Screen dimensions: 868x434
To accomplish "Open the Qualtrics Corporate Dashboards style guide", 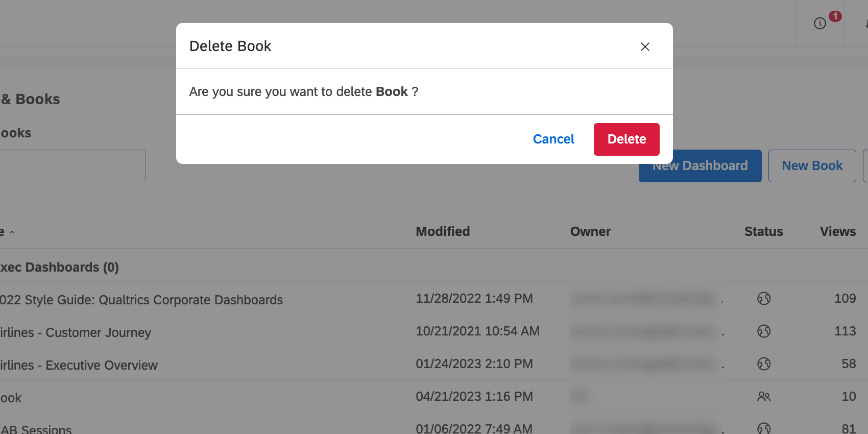I will (141, 300).
